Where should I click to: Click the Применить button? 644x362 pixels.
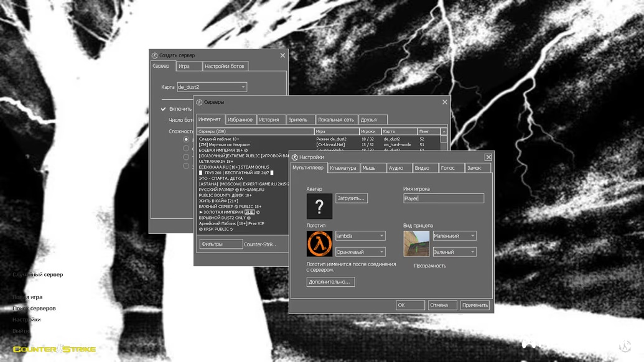475,305
